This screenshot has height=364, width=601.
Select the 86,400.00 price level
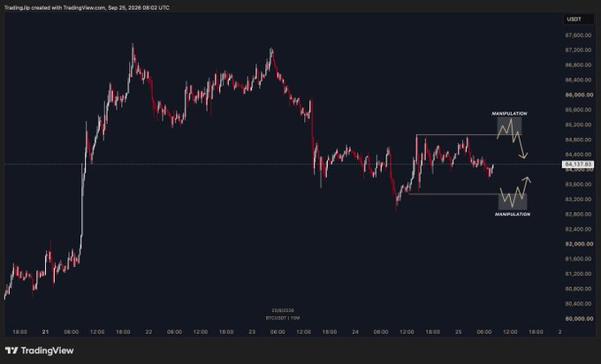tap(578, 80)
